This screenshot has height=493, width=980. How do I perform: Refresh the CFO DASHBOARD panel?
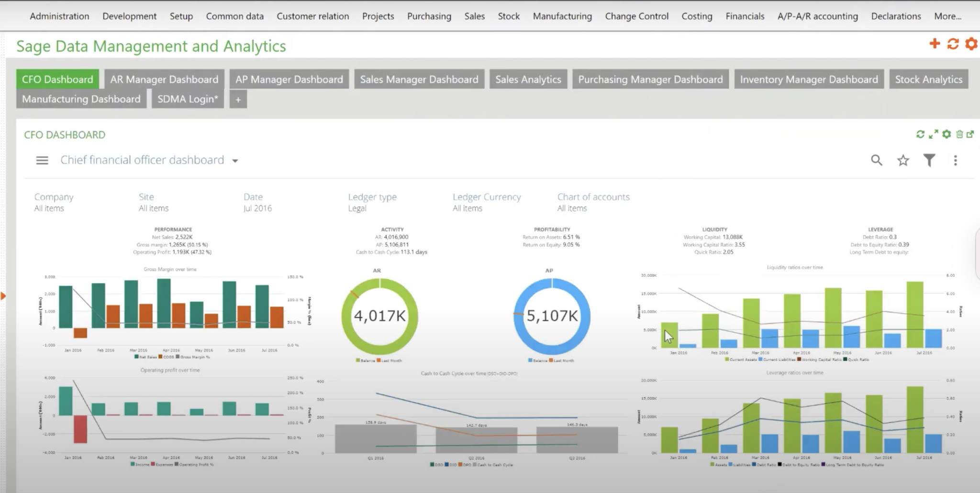[920, 134]
